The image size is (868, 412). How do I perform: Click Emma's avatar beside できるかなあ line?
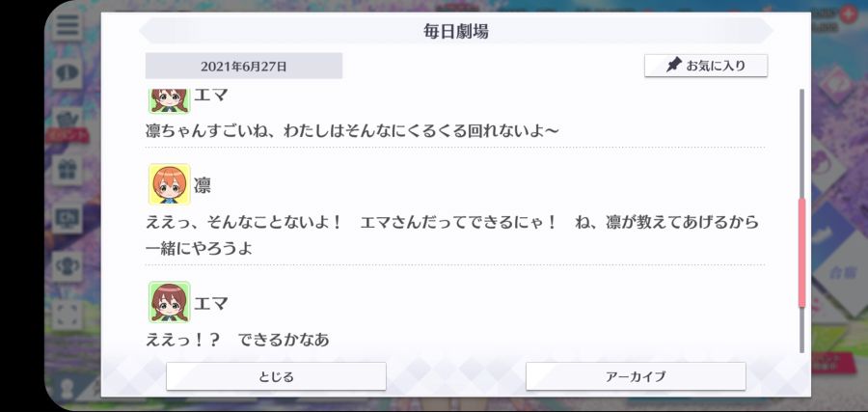tap(170, 302)
